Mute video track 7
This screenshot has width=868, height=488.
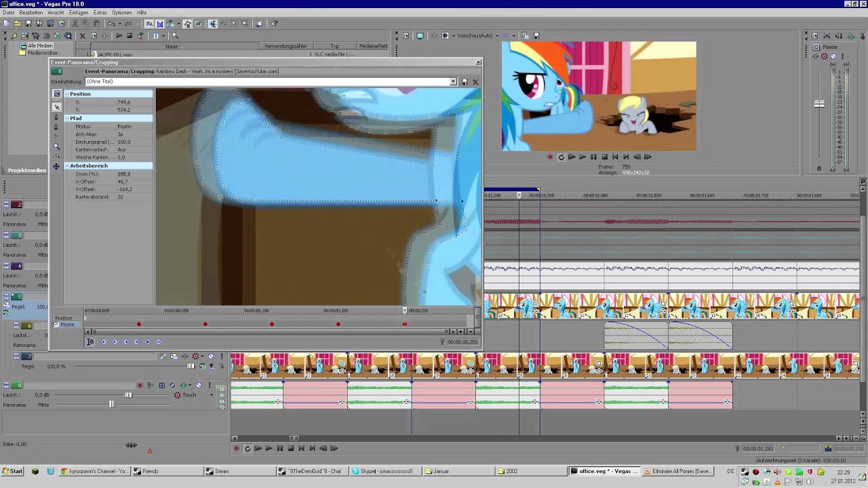[x=211, y=356]
